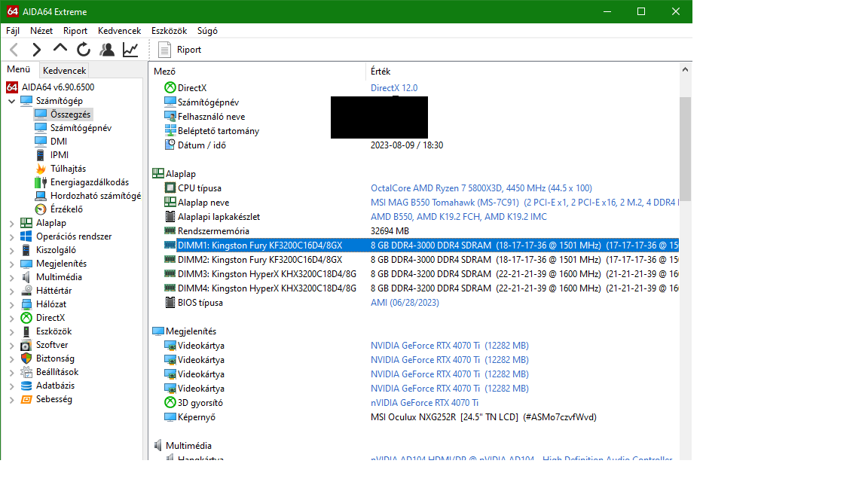868x488 pixels.
Task: Click the Alaplap section motherboard icon
Action: tap(158, 174)
